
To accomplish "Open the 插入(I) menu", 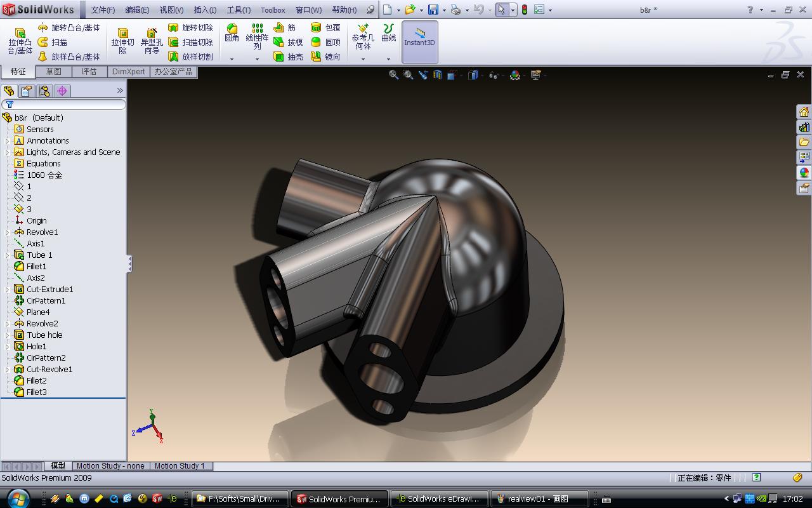I will coord(205,10).
